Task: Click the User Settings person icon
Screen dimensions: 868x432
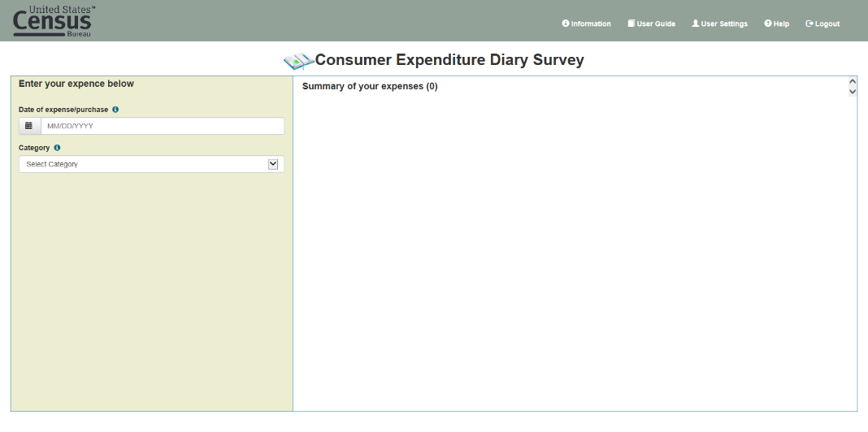Action: coord(696,24)
